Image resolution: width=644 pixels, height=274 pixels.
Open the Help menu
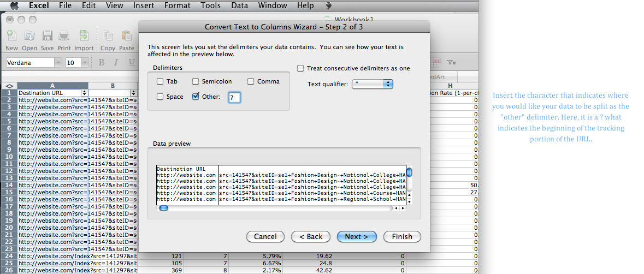click(x=305, y=5)
